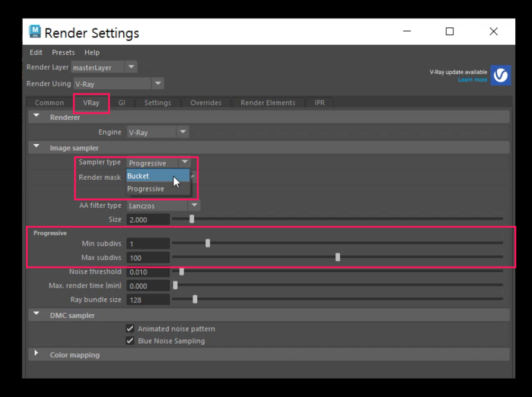The width and height of the screenshot is (532, 397).
Task: Click the V-Ray update available notice
Action: coord(458,72)
